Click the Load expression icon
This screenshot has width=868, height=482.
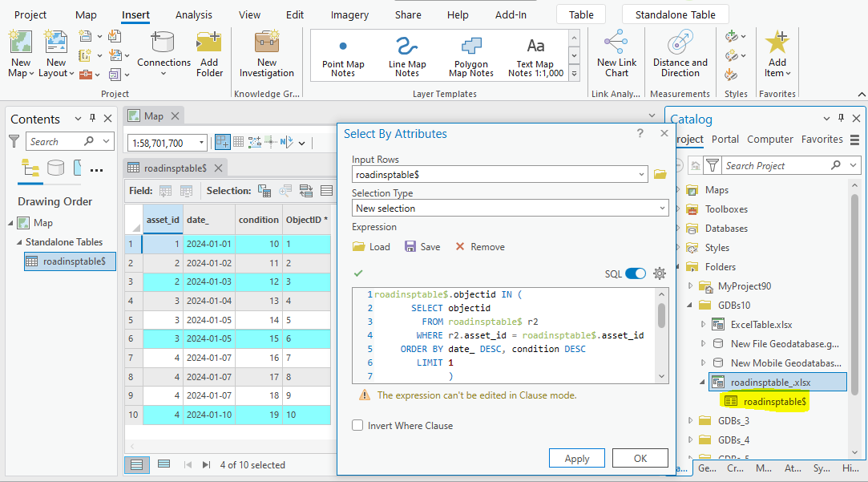pyautogui.click(x=358, y=247)
